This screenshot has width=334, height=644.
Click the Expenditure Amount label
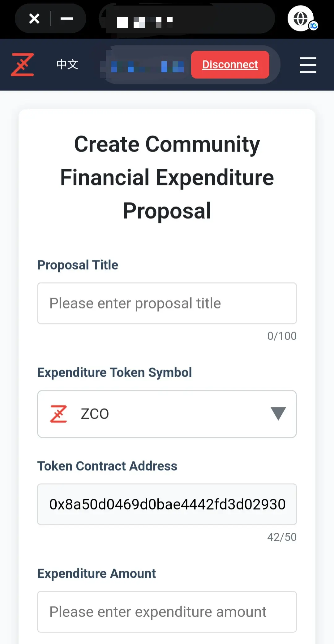[96, 573]
